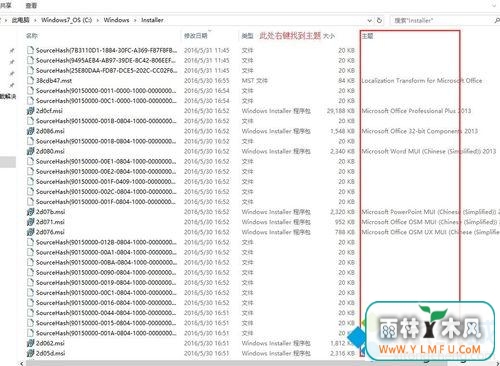The image size is (500, 366).
Task: Click the MST 文件 type cell
Action: [255, 80]
